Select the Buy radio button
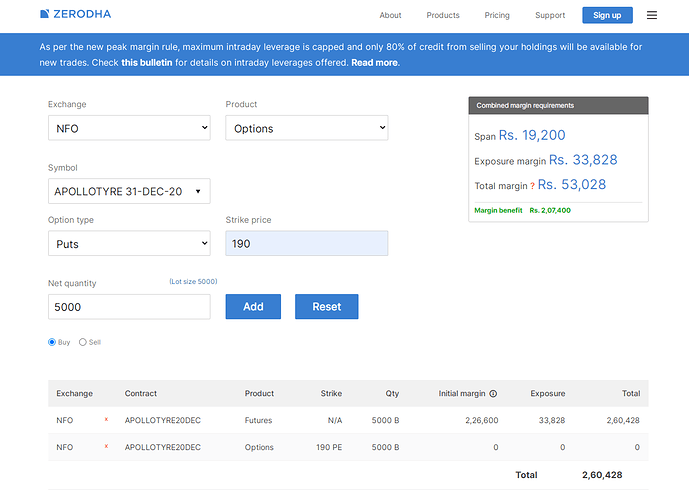Viewport: 689px width, 500px height. pyautogui.click(x=52, y=342)
